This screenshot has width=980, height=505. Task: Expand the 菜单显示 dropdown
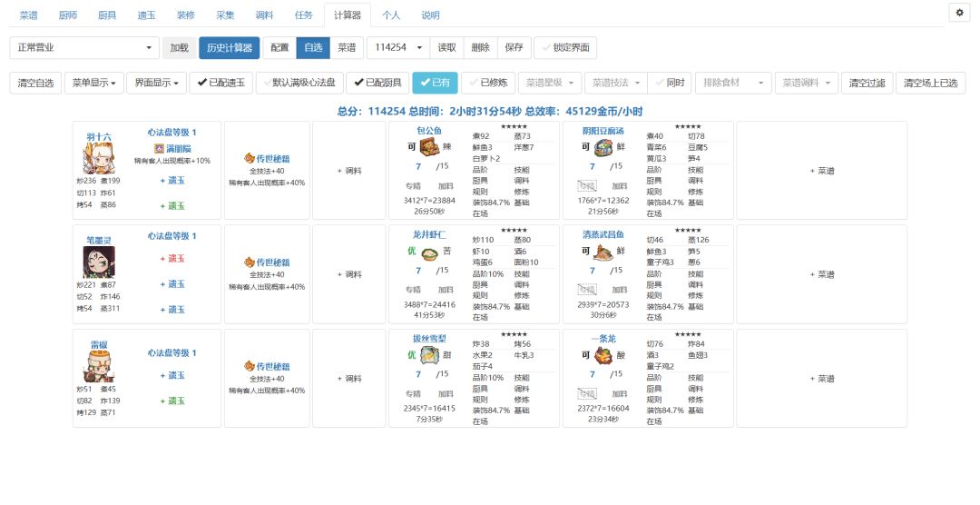tap(93, 83)
